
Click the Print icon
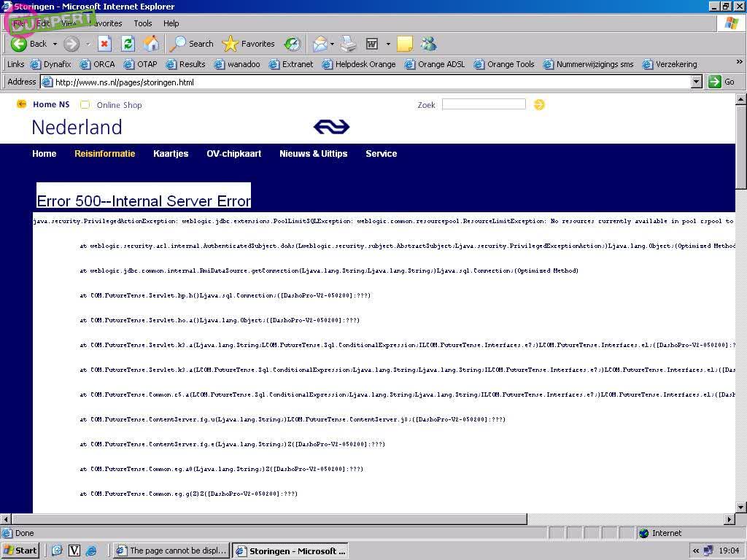pos(348,44)
